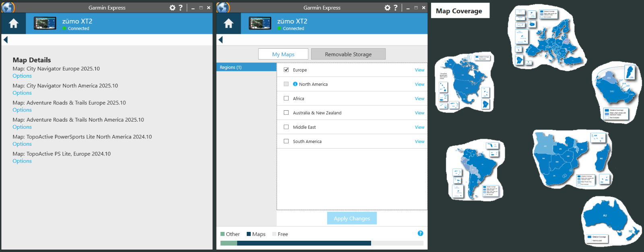The height and width of the screenshot is (252, 644).
Task: Open the blue help icon above storage bar
Action: tap(420, 233)
